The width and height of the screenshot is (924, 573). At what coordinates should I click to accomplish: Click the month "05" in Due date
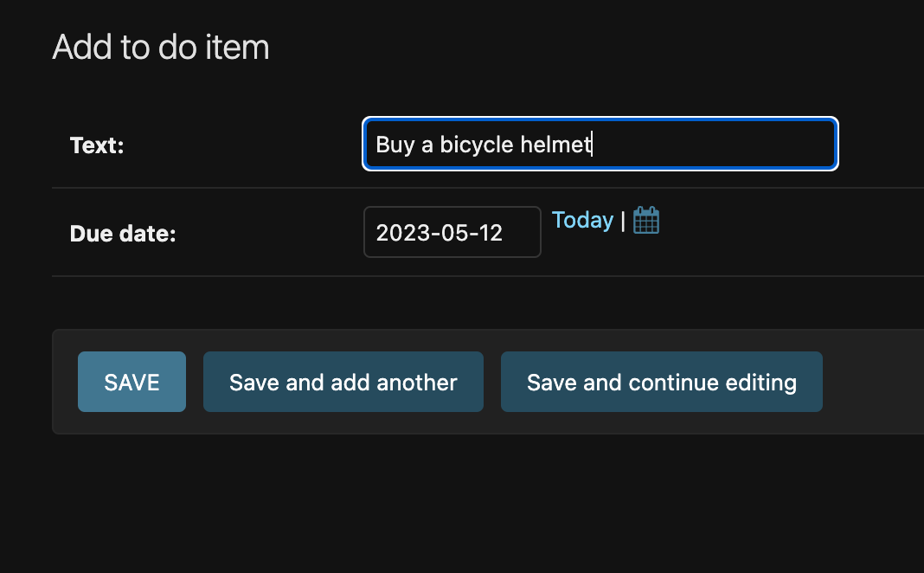coord(446,233)
